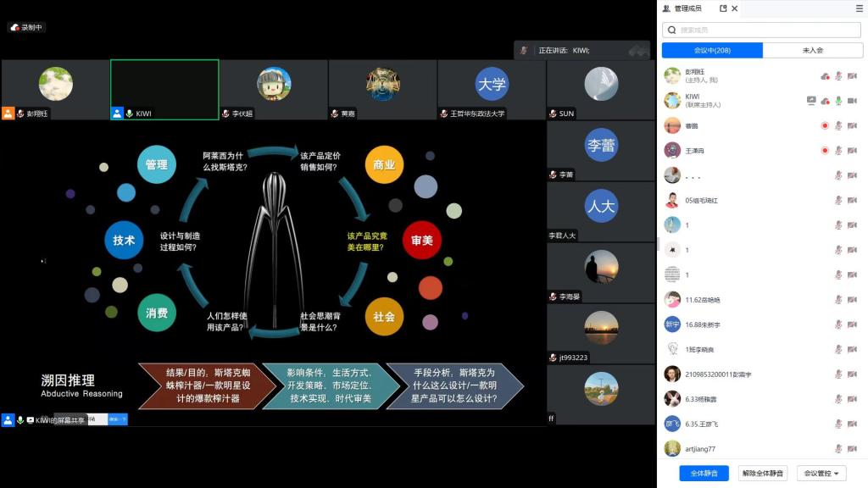
Task: Click the member name beginning with 16.88
Action: point(703,324)
